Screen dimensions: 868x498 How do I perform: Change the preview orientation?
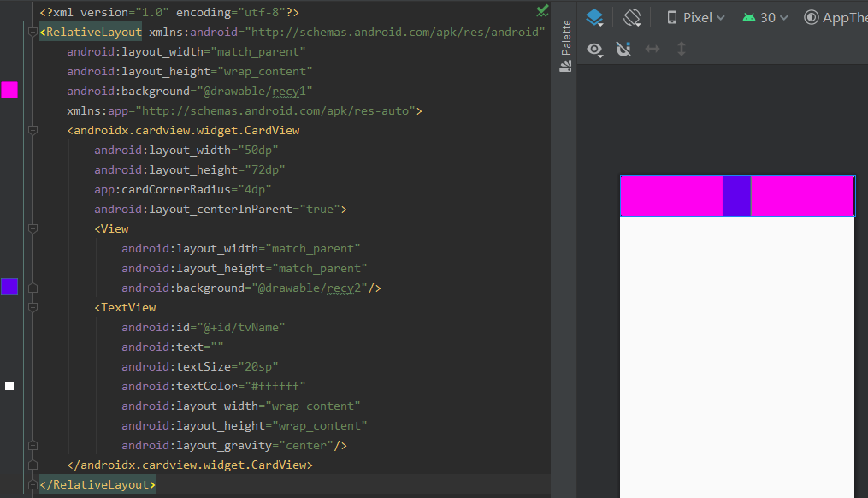point(632,18)
